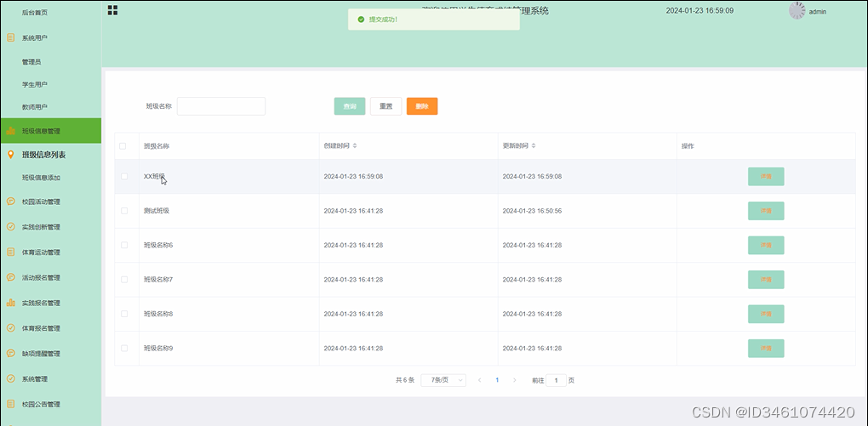868x426 pixels.
Task: Click the four-square grid icon in header
Action: [x=112, y=10]
